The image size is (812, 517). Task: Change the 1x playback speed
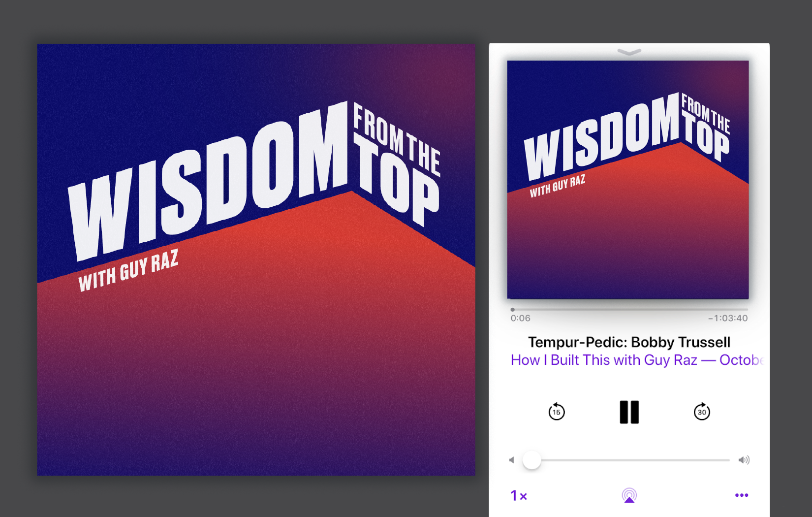519,495
